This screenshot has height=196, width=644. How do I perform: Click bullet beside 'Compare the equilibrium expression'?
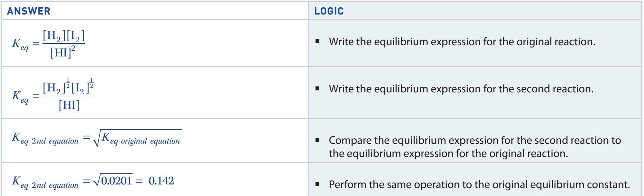pos(317,140)
